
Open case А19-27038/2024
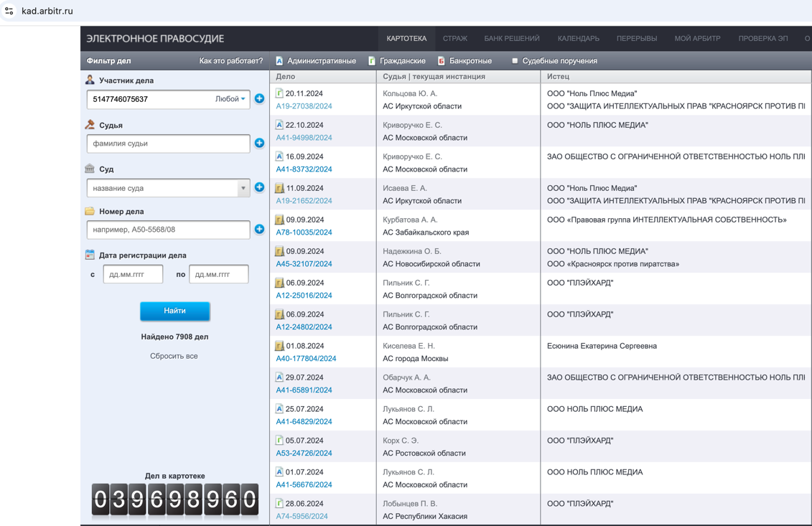click(304, 106)
